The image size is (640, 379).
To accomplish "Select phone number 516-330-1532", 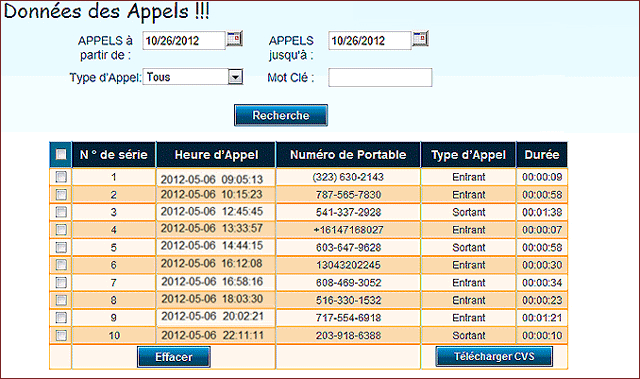I will point(348,300).
